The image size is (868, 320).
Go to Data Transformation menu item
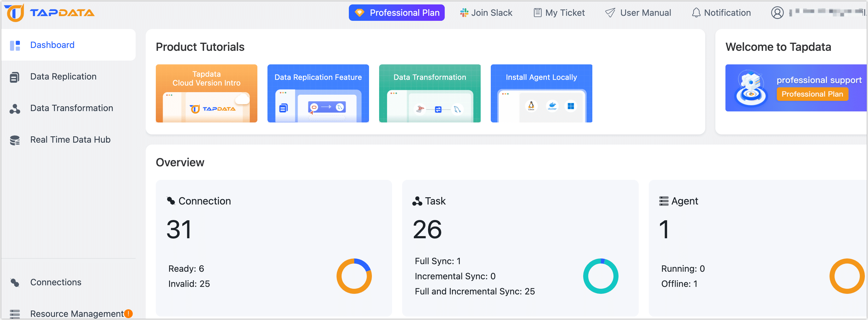click(x=68, y=108)
